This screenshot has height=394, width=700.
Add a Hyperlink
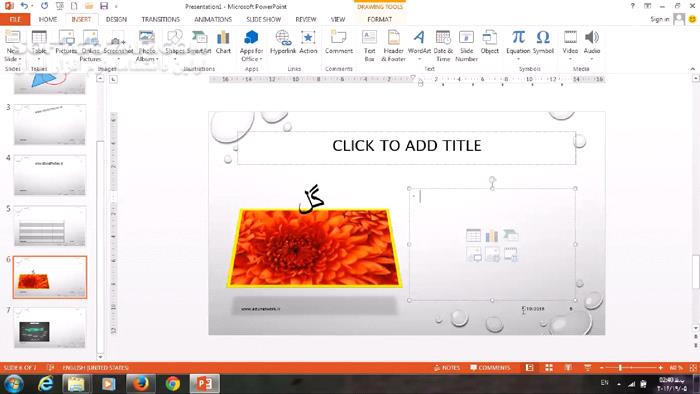[283, 42]
